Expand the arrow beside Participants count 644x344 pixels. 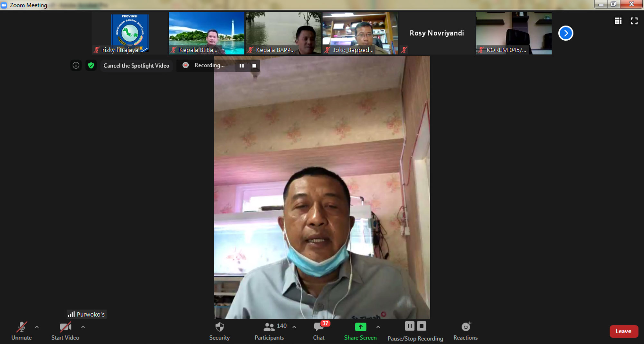coord(294,327)
